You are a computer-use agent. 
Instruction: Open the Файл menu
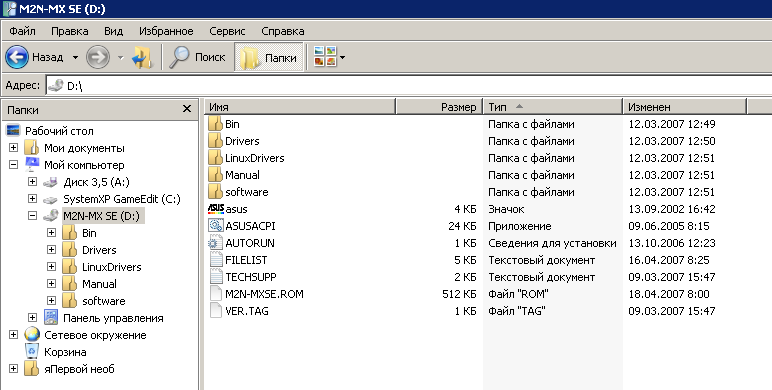(22, 31)
